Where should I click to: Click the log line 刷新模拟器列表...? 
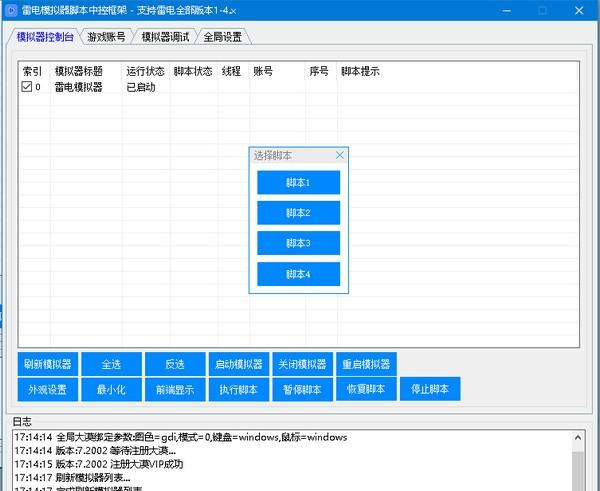point(72,478)
